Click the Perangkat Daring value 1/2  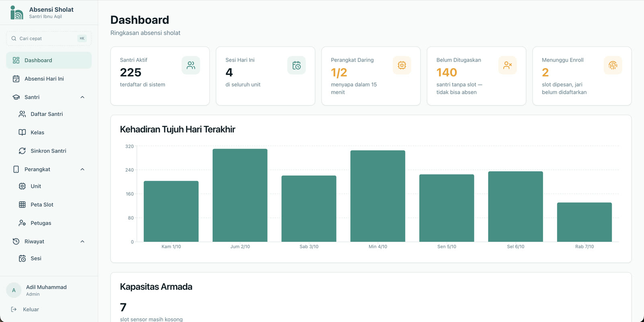pos(339,72)
